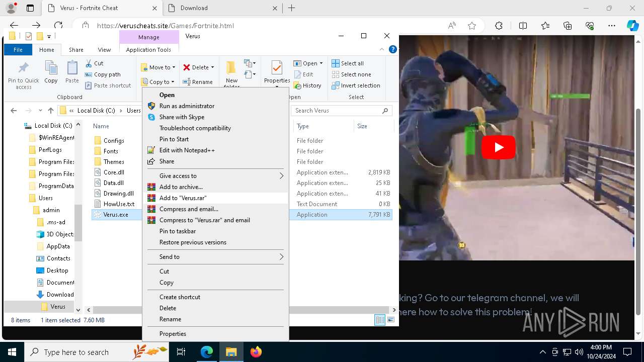The width and height of the screenshot is (644, 362).
Task: Open a new tab in Edge
Action: (292, 8)
